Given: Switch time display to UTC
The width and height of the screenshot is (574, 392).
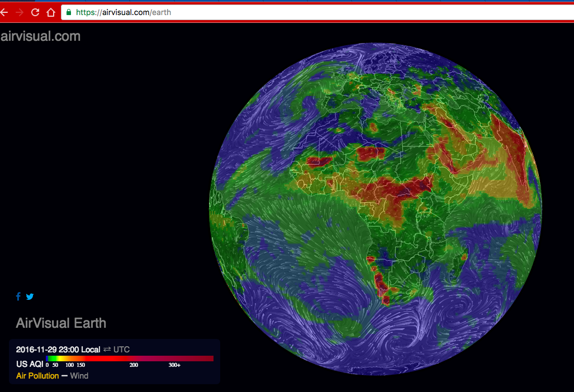Looking at the screenshot, I should tap(121, 350).
